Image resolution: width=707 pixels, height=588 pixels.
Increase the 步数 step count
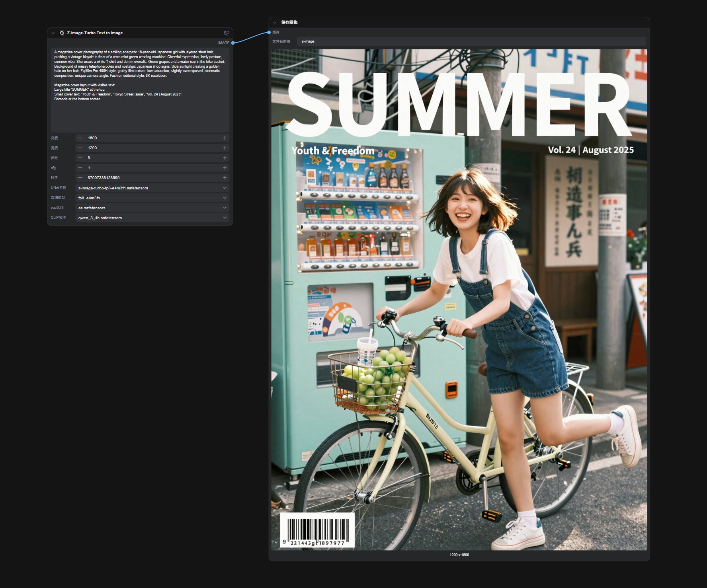[x=225, y=158]
